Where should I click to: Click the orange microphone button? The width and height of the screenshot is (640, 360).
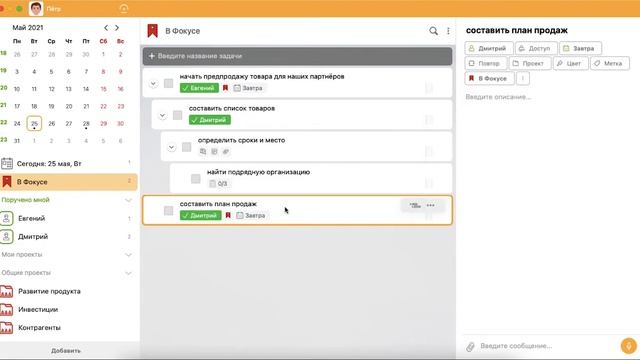[629, 346]
